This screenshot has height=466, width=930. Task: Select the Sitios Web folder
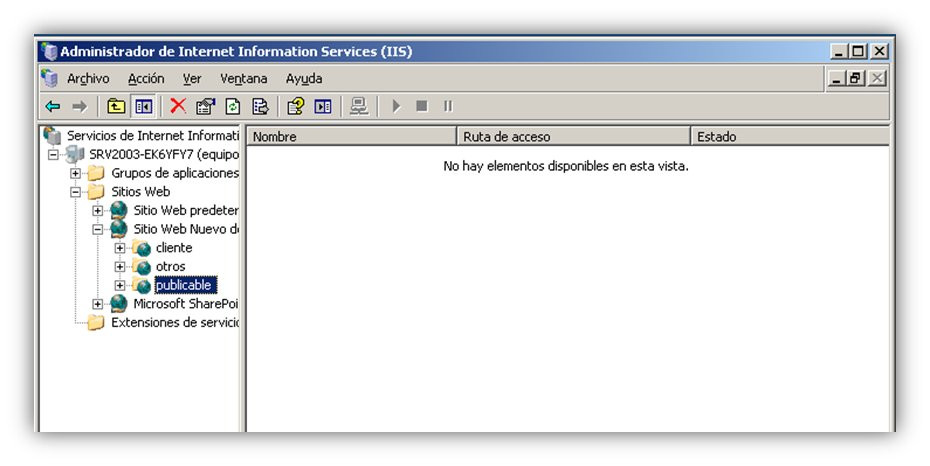pyautogui.click(x=141, y=192)
